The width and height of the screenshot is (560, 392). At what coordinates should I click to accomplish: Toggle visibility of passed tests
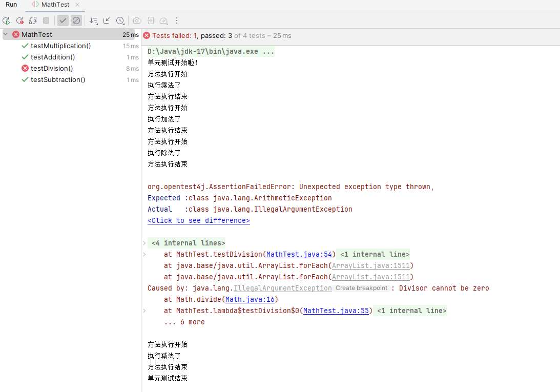click(x=63, y=20)
